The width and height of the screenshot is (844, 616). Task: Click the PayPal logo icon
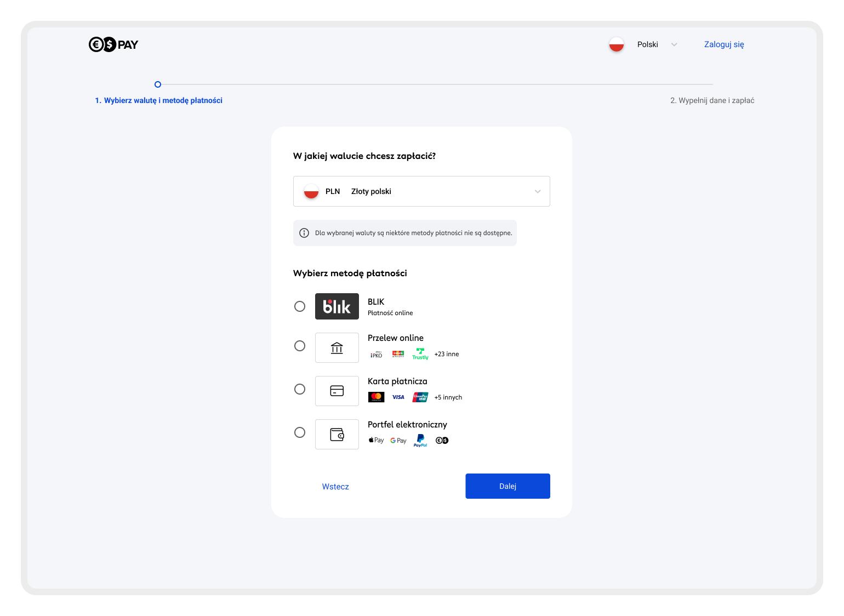click(420, 440)
